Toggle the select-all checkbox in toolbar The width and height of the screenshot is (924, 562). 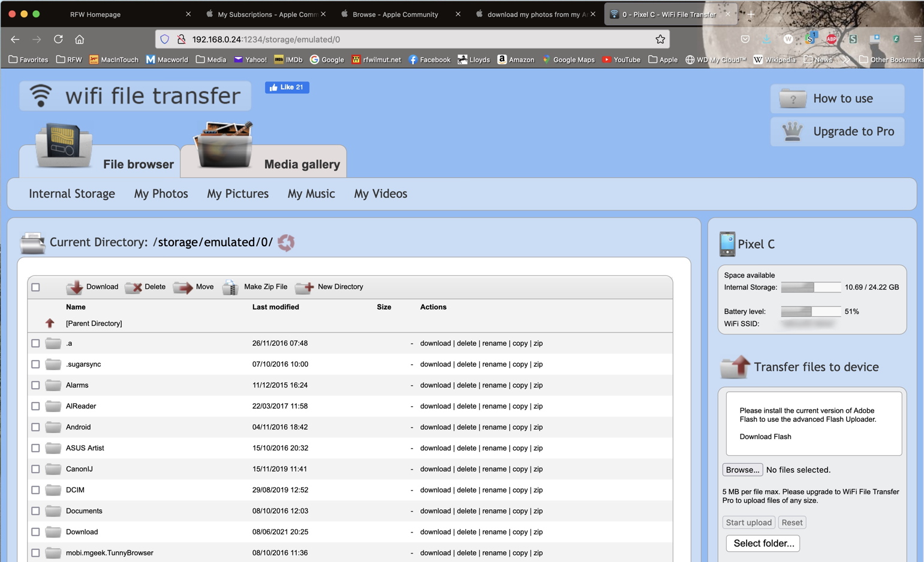(35, 288)
